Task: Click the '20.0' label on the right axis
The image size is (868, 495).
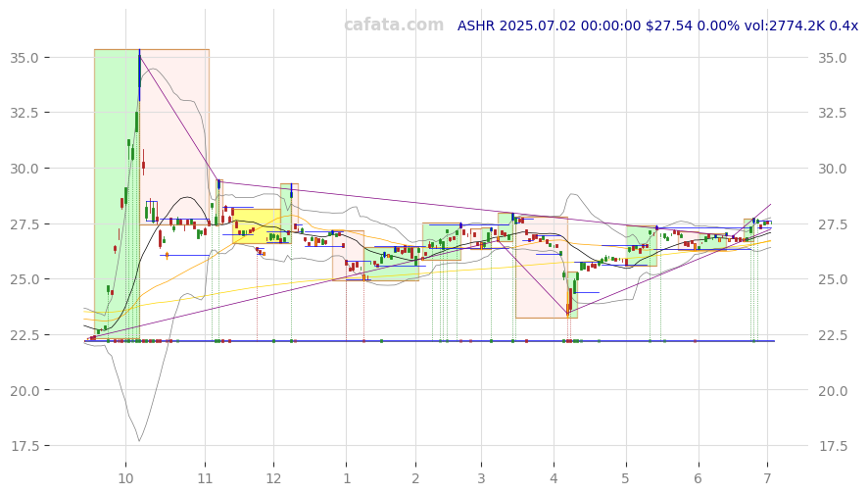Action: pos(833,391)
